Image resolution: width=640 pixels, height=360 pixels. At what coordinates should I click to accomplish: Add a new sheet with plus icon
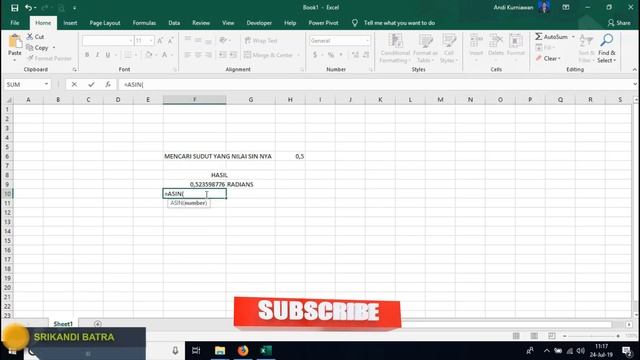click(x=98, y=324)
